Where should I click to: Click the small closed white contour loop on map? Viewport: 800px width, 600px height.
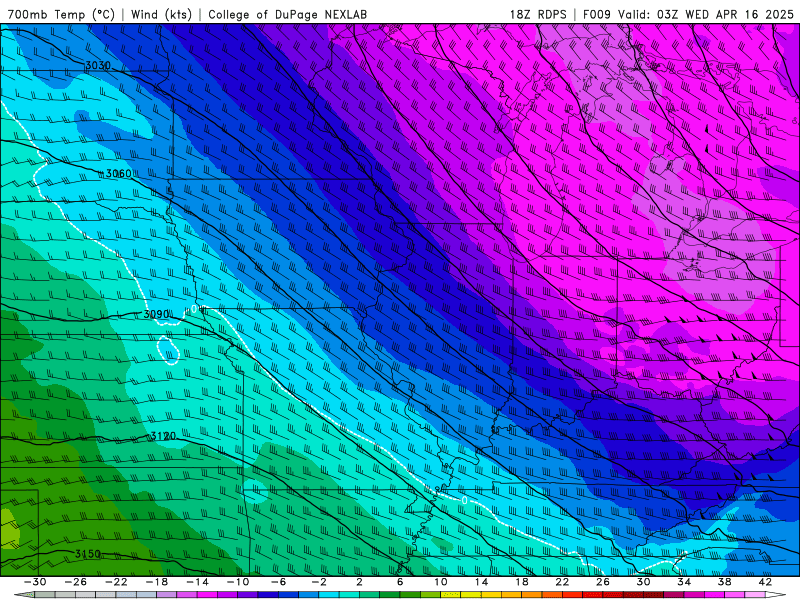click(168, 351)
